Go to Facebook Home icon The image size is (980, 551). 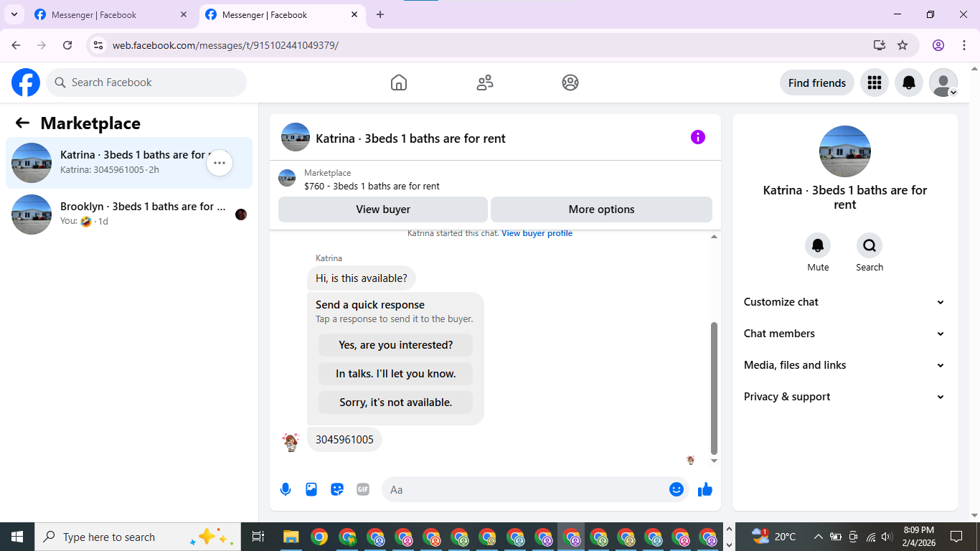[399, 83]
